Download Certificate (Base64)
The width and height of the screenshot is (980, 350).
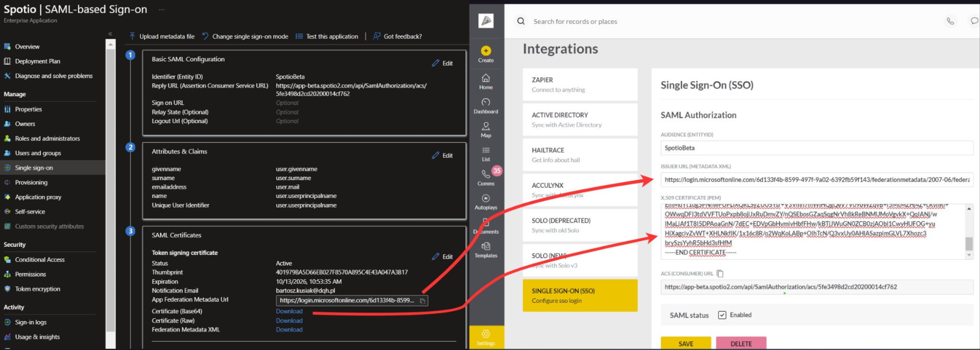289,311
